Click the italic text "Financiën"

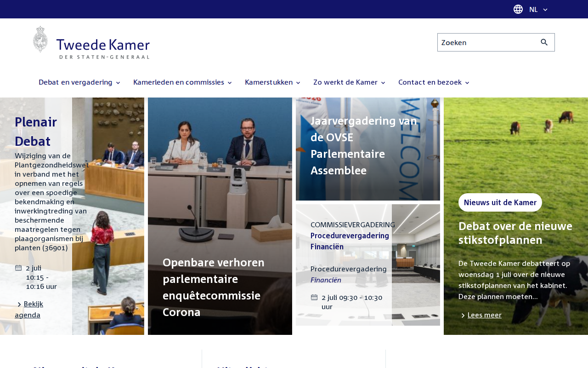pyautogui.click(x=326, y=280)
